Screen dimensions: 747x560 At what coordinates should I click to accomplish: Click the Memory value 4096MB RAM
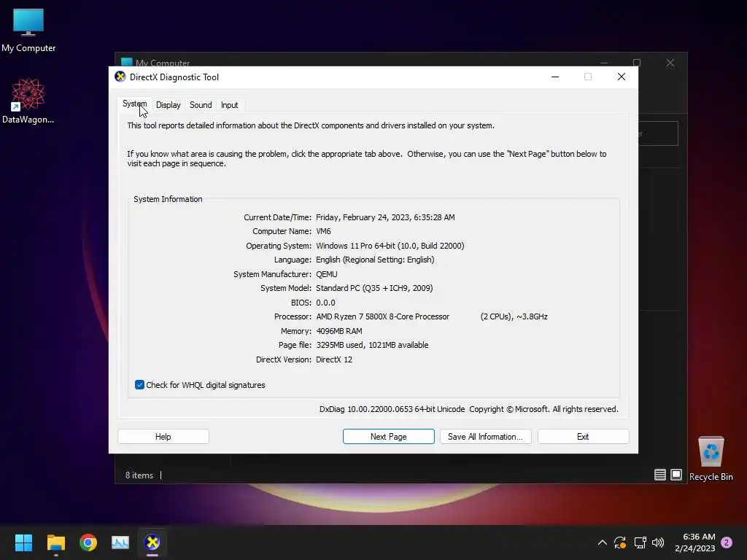pyautogui.click(x=339, y=331)
